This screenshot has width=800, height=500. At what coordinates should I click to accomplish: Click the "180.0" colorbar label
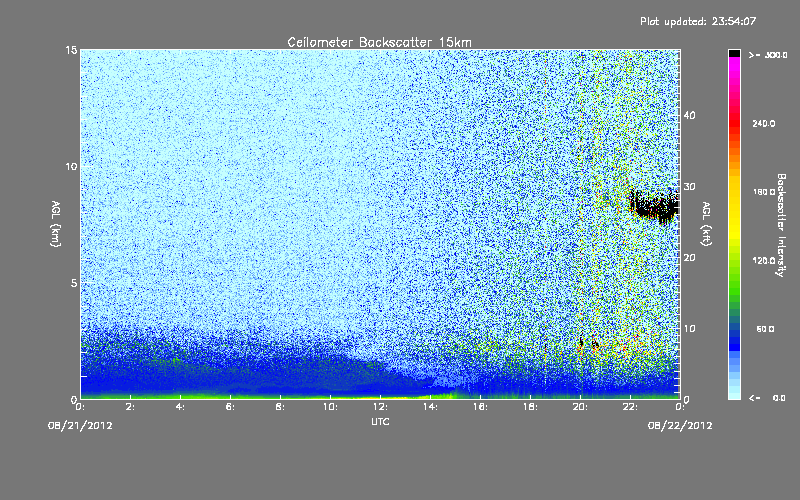(x=764, y=192)
